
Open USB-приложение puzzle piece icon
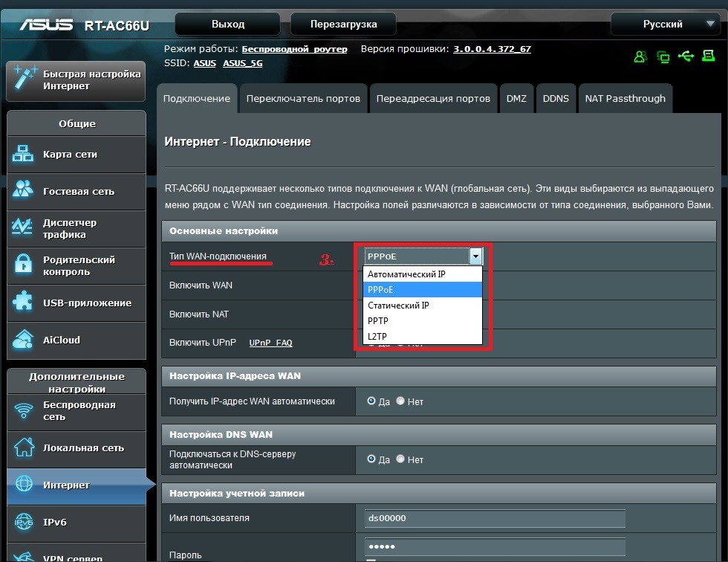click(24, 303)
